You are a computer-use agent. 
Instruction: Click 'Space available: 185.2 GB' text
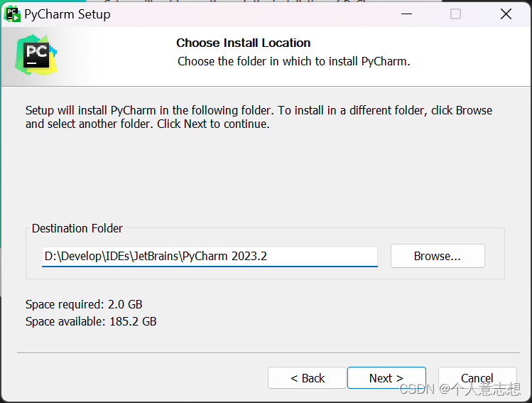tap(91, 321)
